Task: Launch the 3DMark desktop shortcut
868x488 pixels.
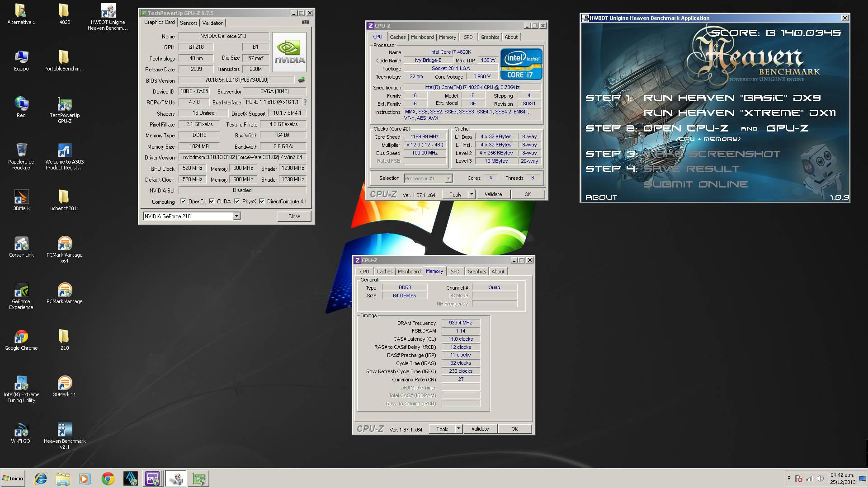Action: (21, 200)
